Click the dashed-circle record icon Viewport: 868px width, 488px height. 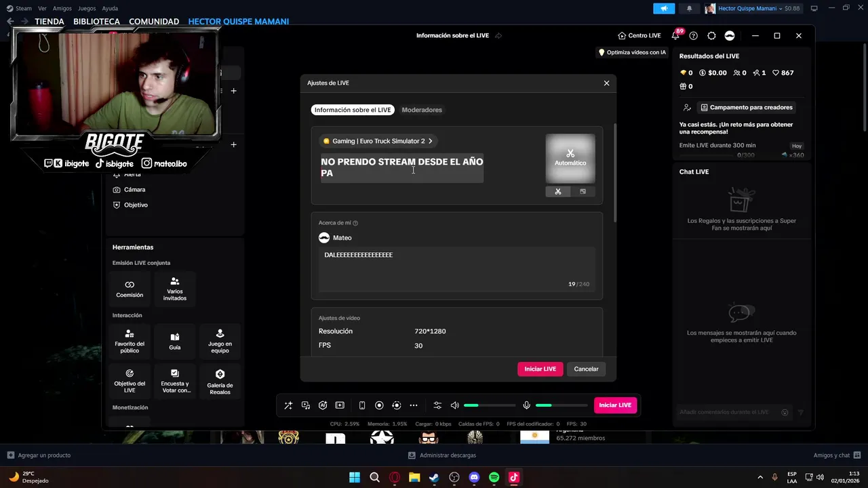click(x=397, y=405)
